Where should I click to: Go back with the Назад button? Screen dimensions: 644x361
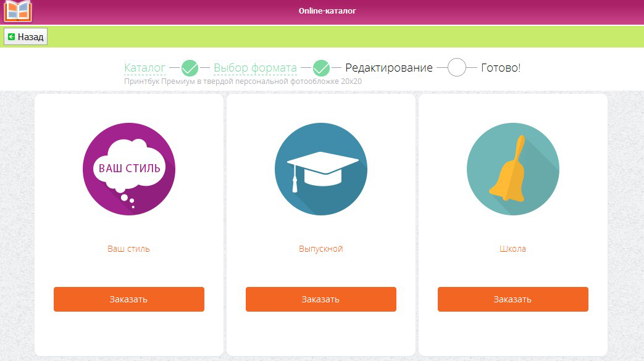coord(25,36)
